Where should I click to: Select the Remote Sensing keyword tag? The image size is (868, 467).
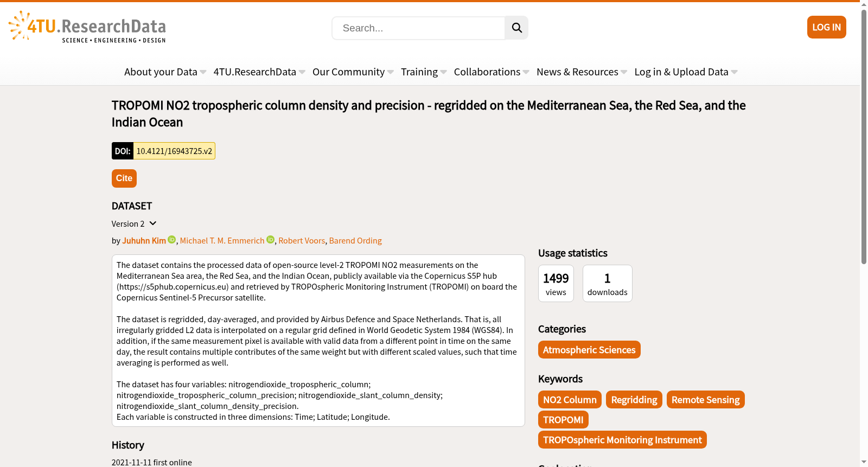[x=705, y=400]
